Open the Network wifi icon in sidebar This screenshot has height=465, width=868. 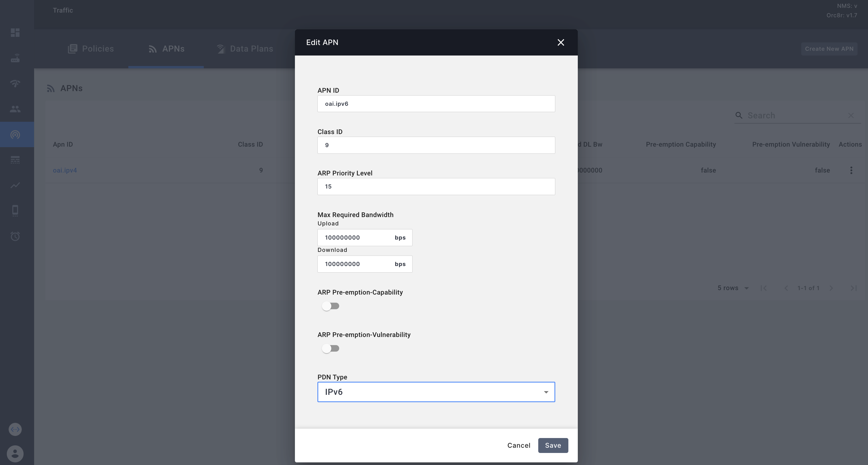pos(15,84)
